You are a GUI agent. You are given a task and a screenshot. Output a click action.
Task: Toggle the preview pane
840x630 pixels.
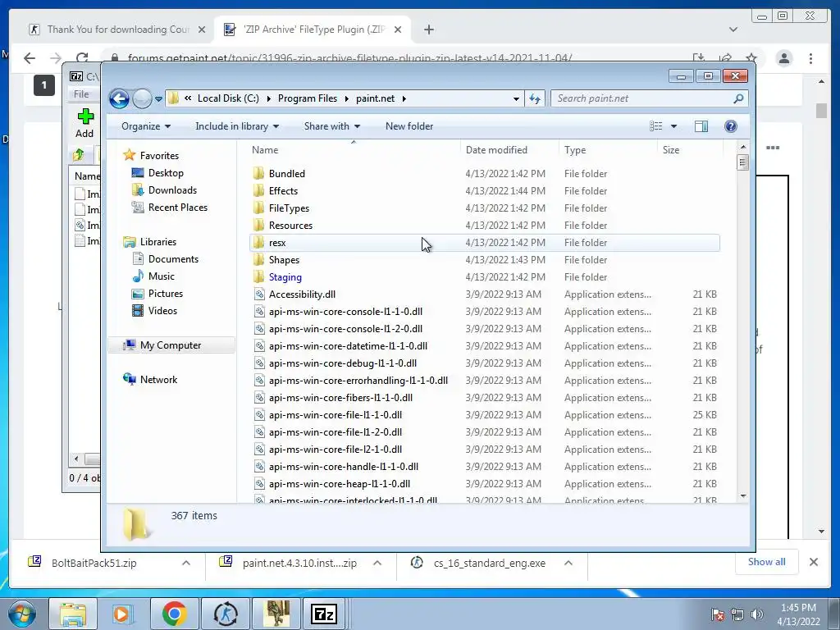[701, 126]
